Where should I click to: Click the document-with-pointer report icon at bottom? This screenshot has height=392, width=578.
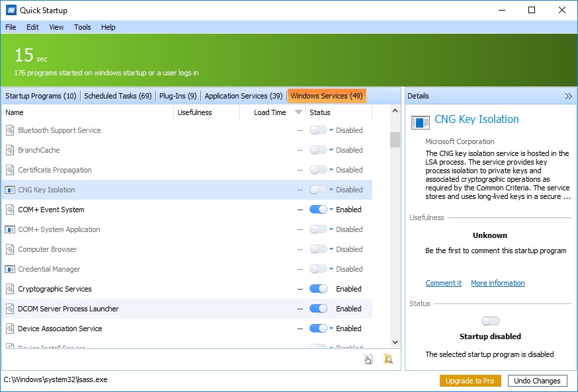[x=369, y=358]
